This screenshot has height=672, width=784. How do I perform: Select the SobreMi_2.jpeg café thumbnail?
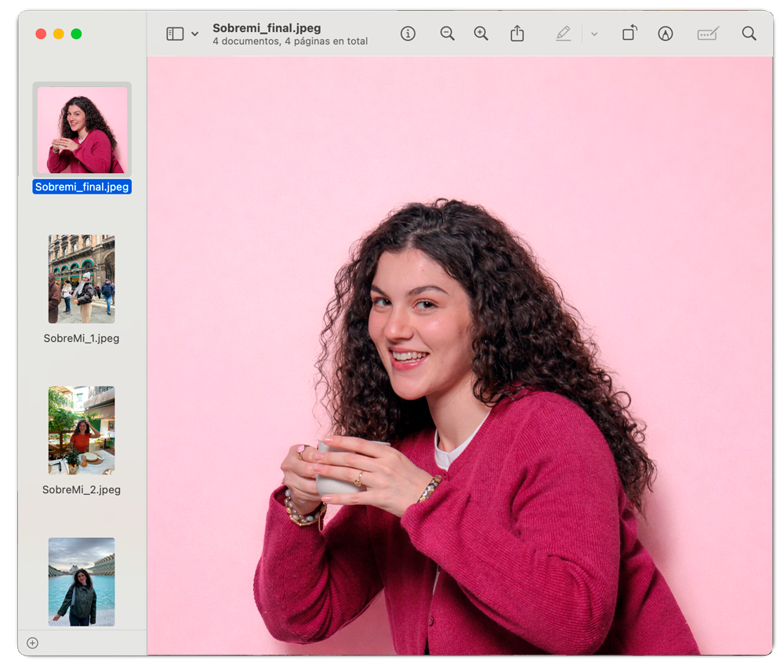(x=82, y=430)
